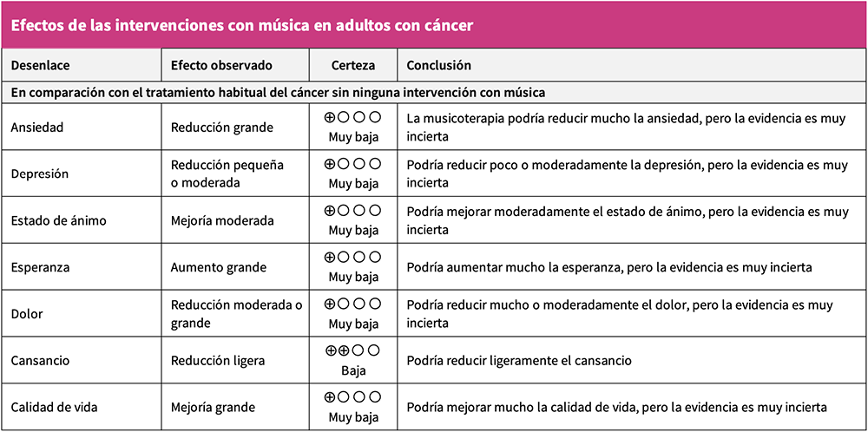This screenshot has height=432, width=868.
Task: Click the Estado de ánimo certainty circles
Action: [x=352, y=211]
